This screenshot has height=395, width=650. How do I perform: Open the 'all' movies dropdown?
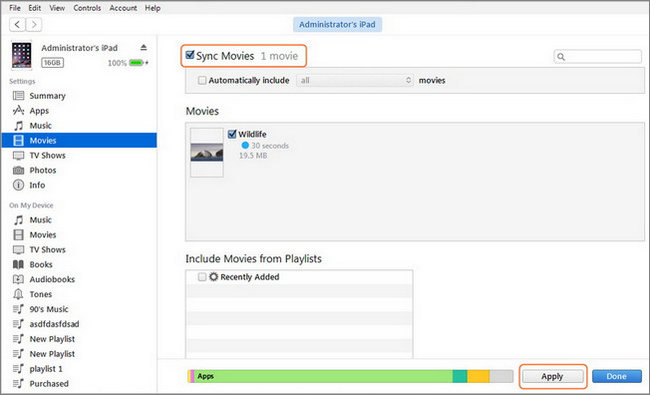pyautogui.click(x=355, y=80)
